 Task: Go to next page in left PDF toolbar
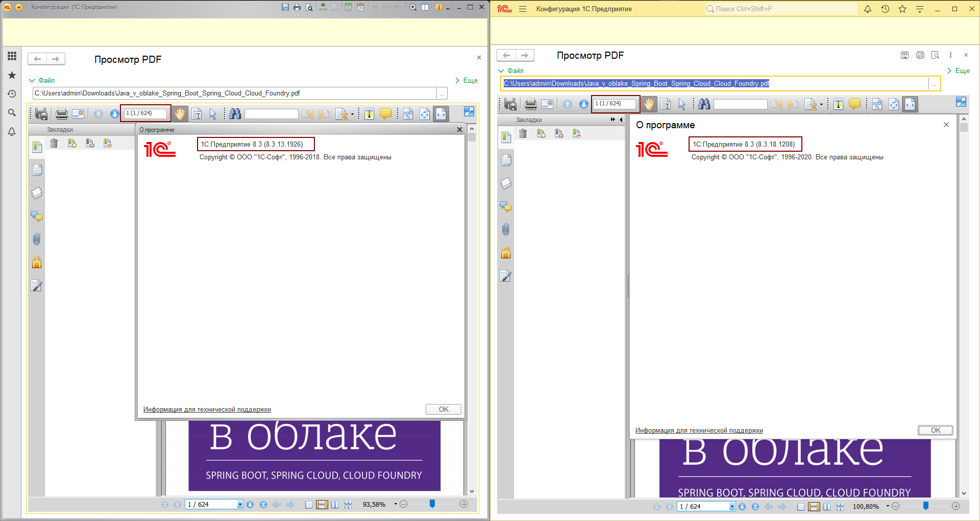114,113
